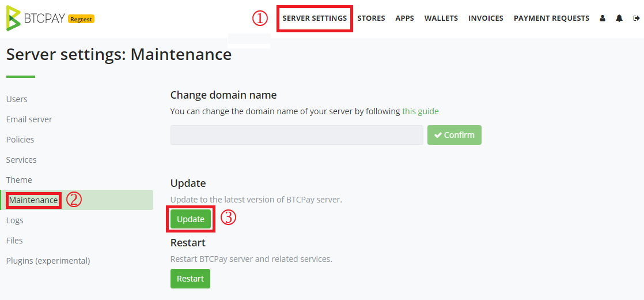Open the Logs section

pyautogui.click(x=15, y=220)
